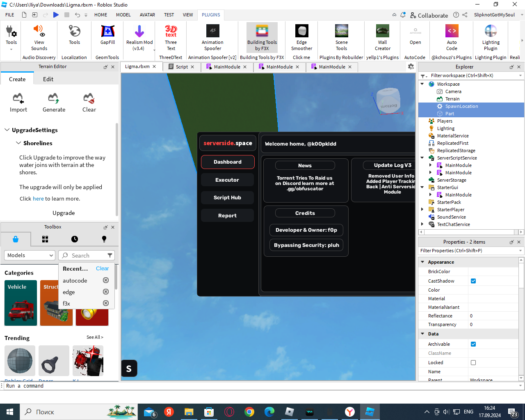
Task: Open the FILE menu
Action: [10, 15]
